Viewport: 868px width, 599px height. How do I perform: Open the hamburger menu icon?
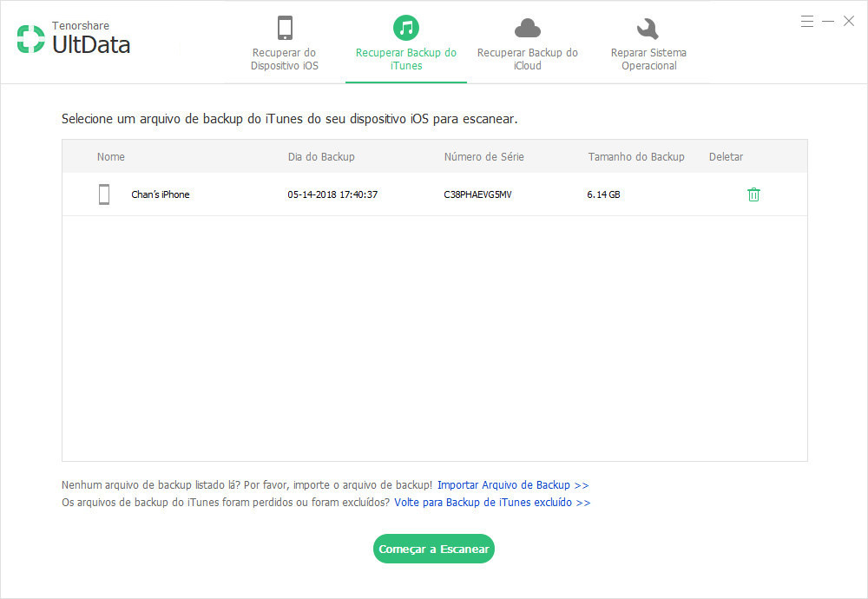(807, 22)
